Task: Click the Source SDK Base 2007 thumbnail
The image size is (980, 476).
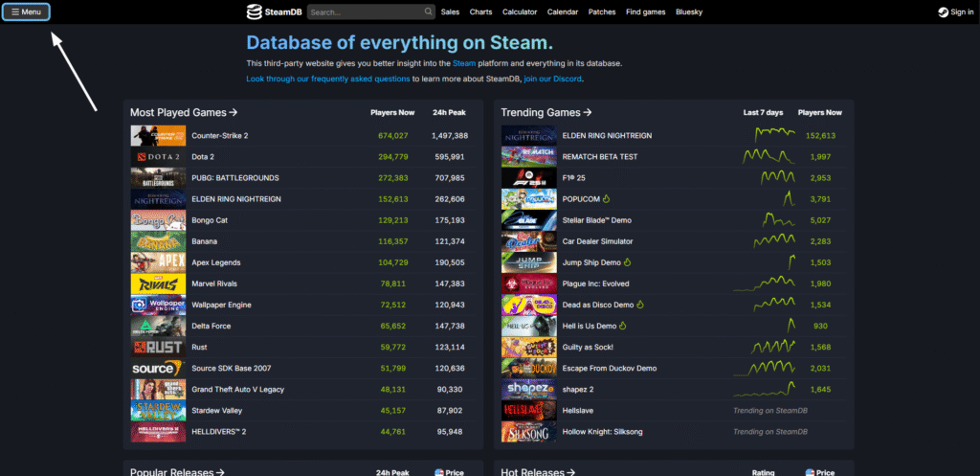Action: pos(158,369)
